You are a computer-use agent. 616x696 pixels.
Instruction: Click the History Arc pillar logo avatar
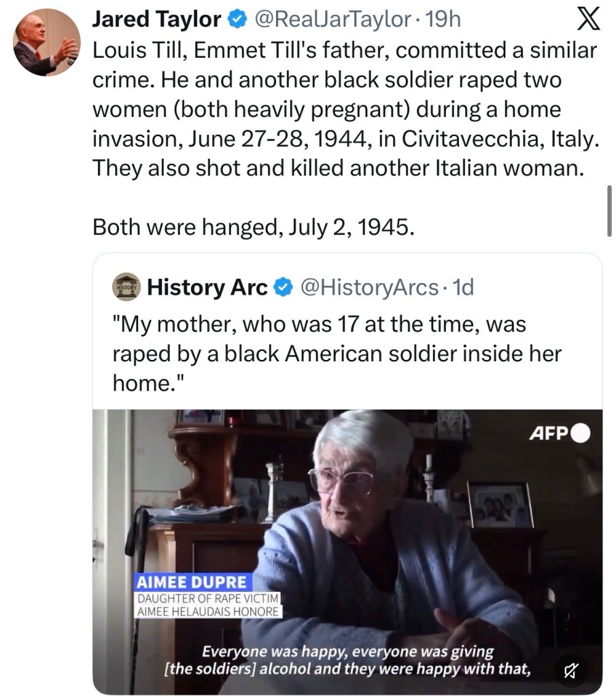tap(127, 287)
